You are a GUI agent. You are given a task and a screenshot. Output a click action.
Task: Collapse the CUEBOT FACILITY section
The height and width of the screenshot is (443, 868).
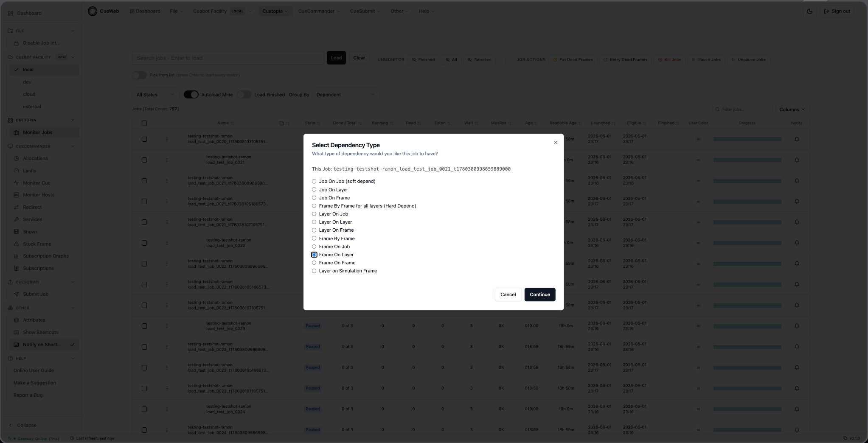[x=73, y=57]
